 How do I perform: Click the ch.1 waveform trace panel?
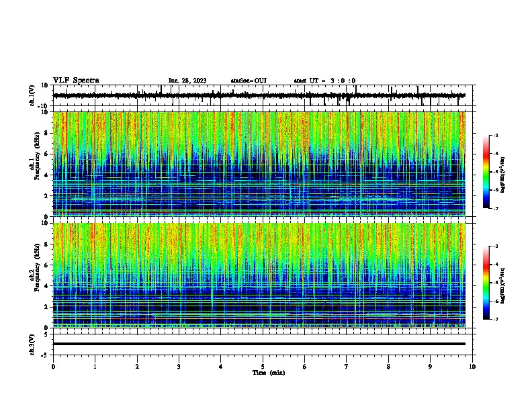click(264, 95)
